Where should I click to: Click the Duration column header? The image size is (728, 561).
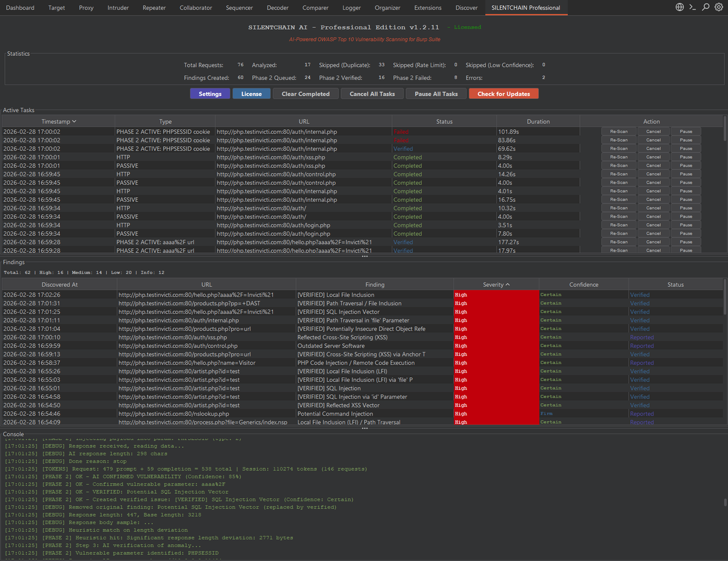538,121
